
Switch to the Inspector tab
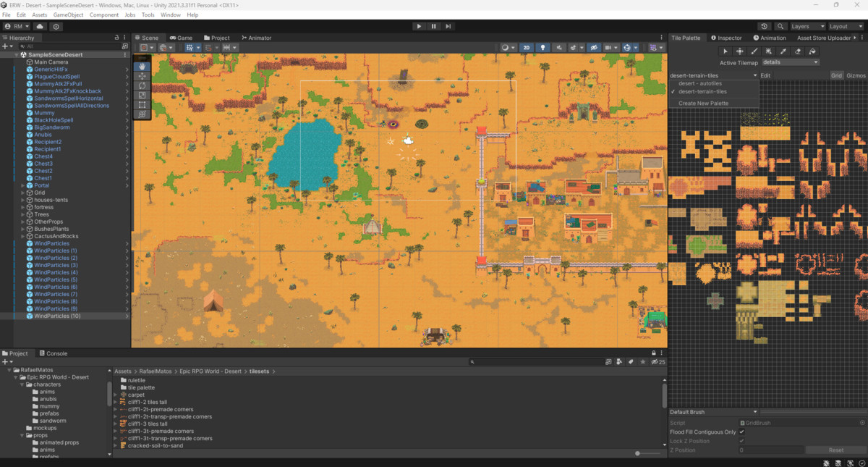[726, 38]
